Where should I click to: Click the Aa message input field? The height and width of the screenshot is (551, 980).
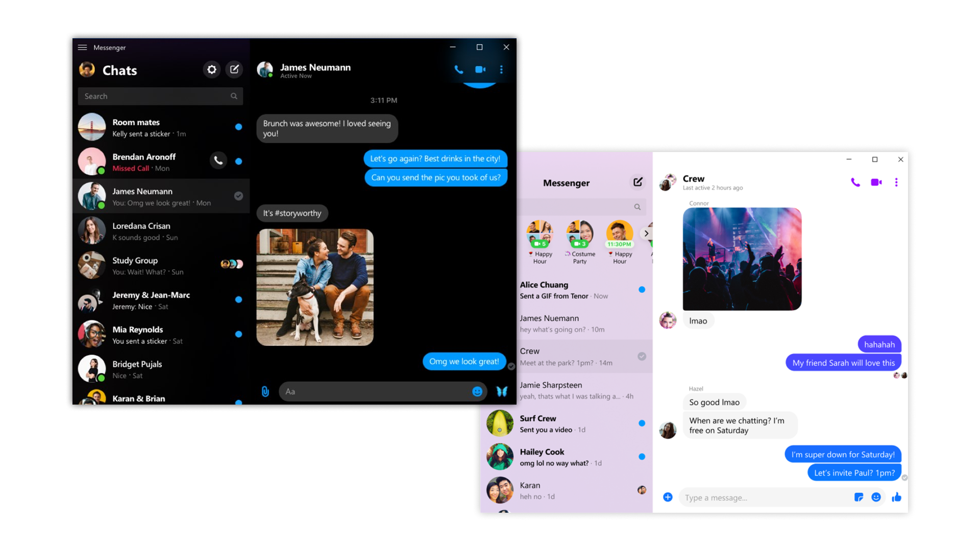[x=383, y=391]
